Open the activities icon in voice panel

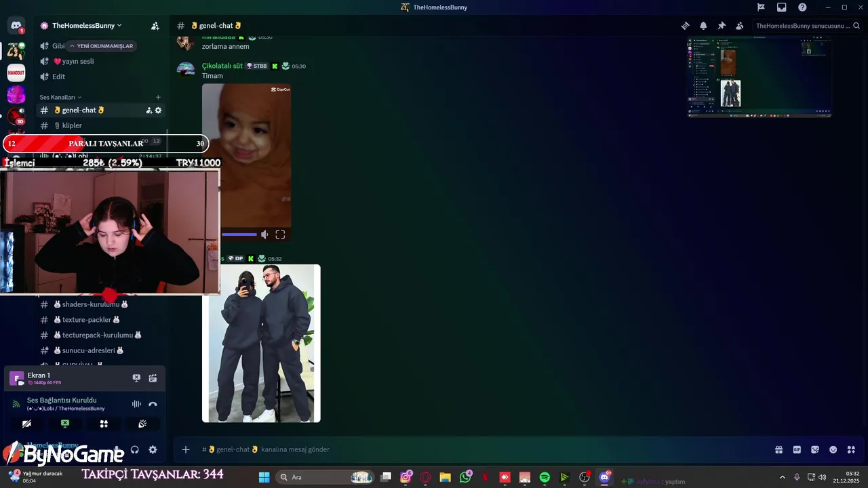(104, 424)
